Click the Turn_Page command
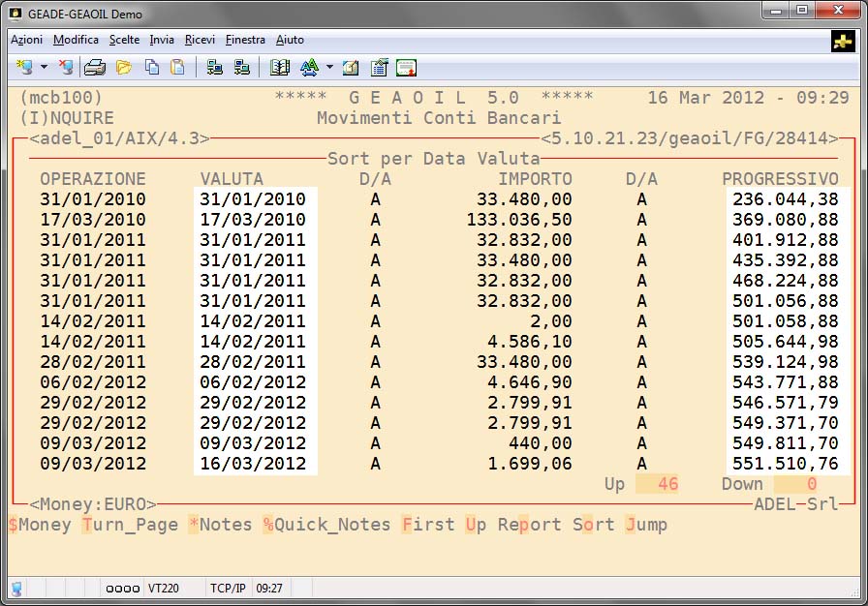 pos(130,525)
